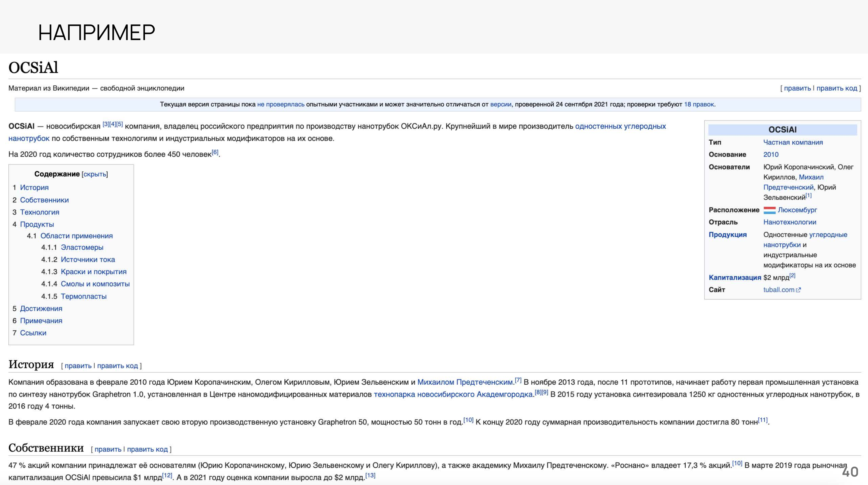Open Продукты in the table of contents

[37, 224]
